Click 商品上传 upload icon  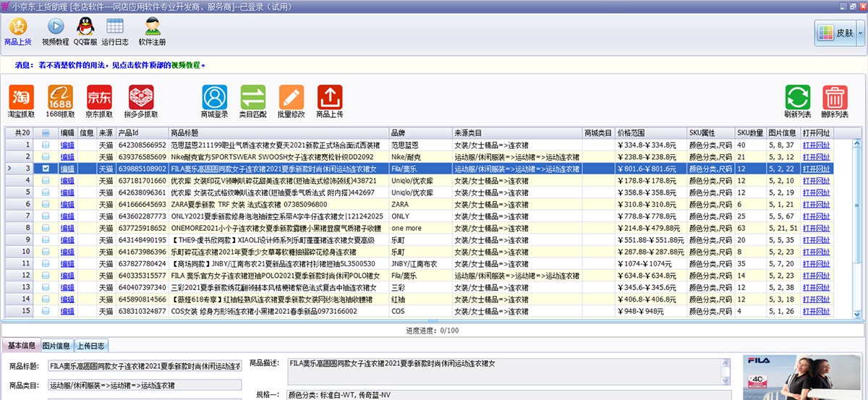click(x=330, y=97)
